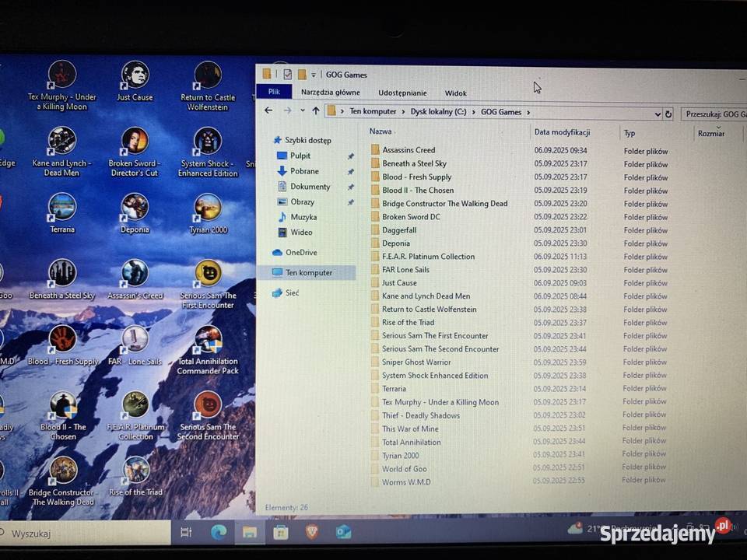Launch Brave browser from the taskbar
747x560 pixels.
click(x=312, y=532)
